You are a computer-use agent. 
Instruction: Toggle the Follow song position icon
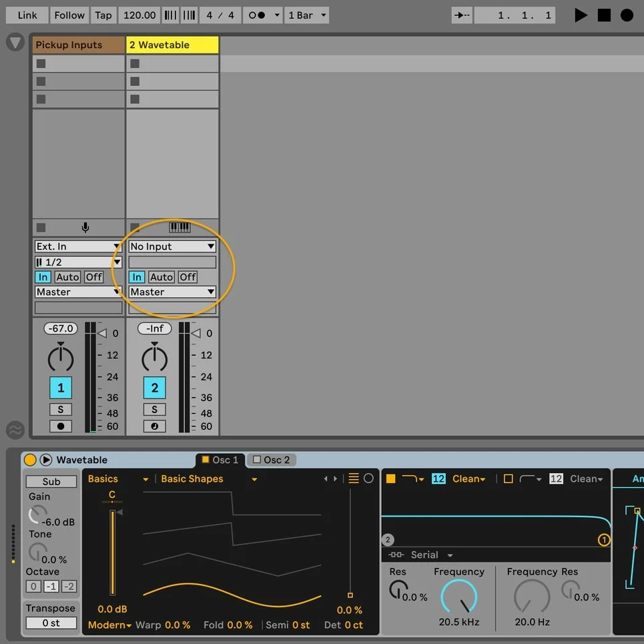[462, 15]
